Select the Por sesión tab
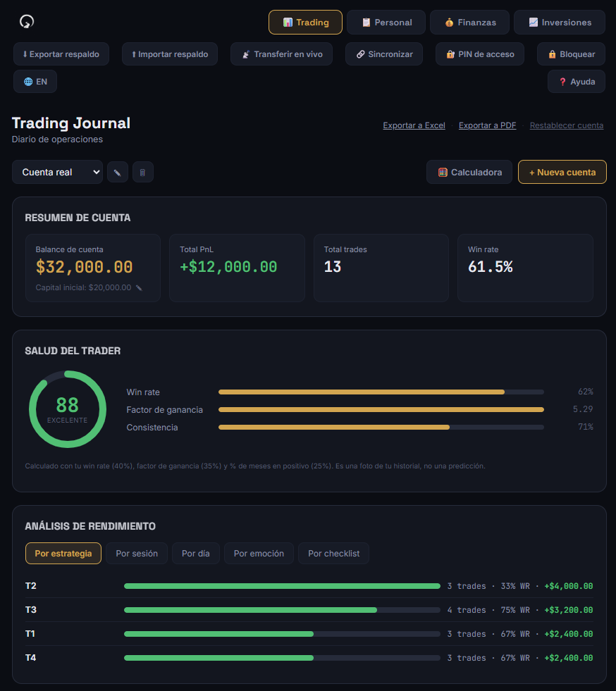The width and height of the screenshot is (616, 691). [x=137, y=554]
